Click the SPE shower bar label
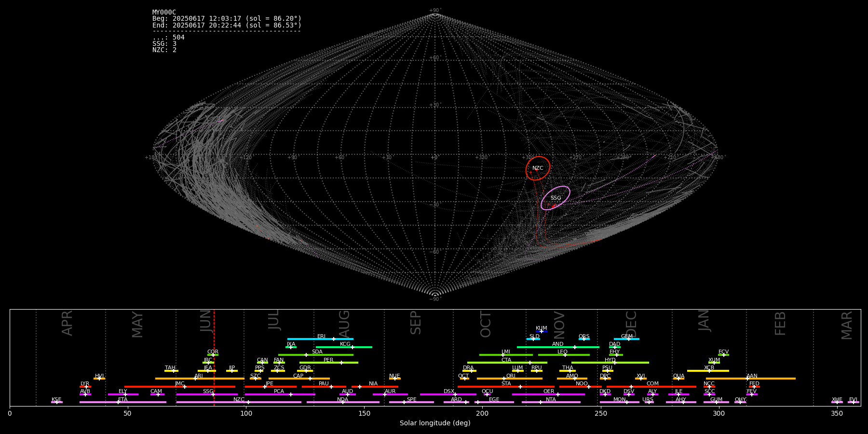Image resolution: width=868 pixels, height=434 pixels. click(x=411, y=400)
